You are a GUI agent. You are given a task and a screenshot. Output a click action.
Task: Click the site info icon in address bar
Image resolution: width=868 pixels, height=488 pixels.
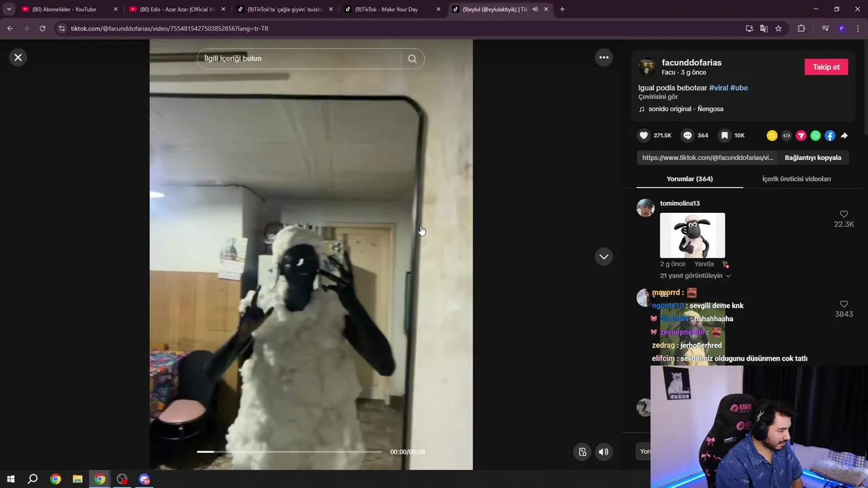coord(62,28)
